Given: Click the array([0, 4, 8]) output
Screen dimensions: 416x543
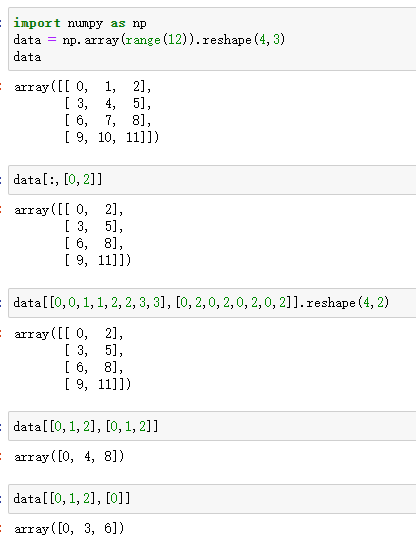Looking at the screenshot, I should [x=69, y=457].
